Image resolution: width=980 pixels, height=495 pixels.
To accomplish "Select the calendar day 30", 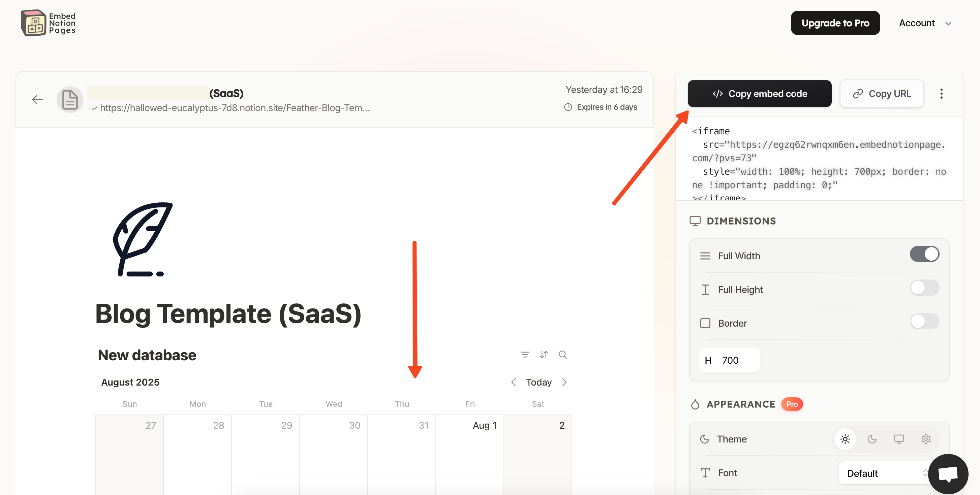I will [x=334, y=454].
